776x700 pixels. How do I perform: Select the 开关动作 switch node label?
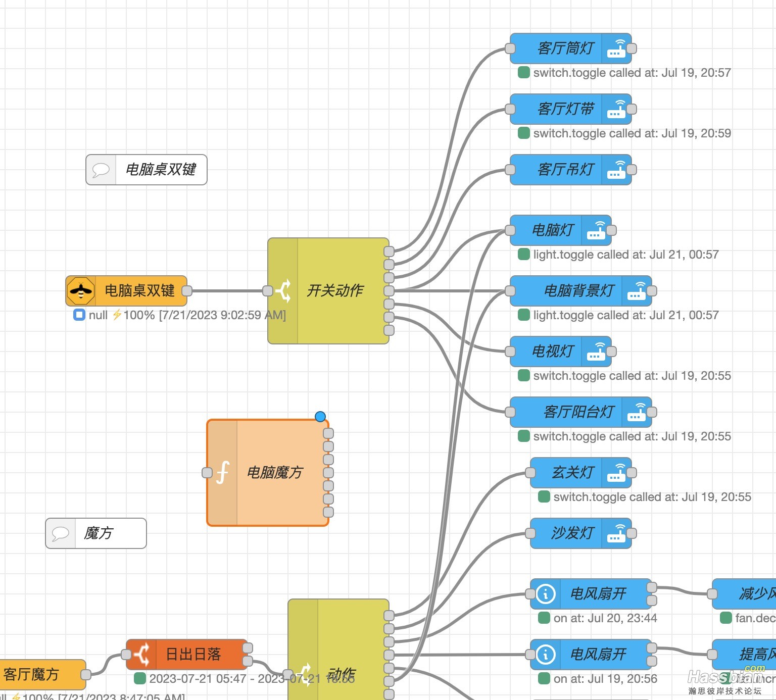[335, 290]
